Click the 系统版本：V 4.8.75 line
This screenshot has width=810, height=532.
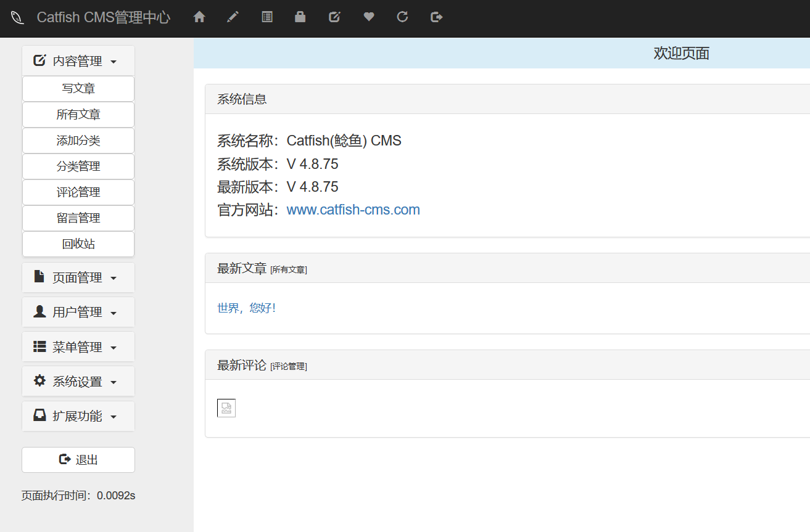[x=278, y=164]
